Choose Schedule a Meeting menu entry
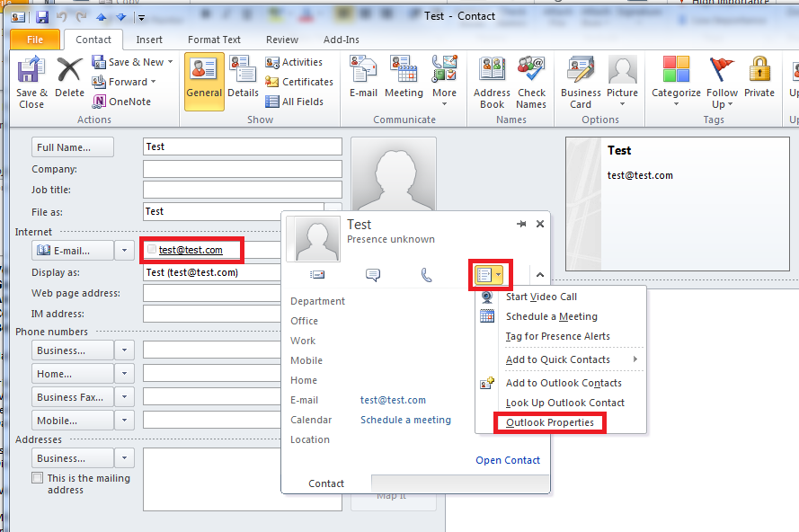Screen dimensions: 799x532 click(551, 316)
